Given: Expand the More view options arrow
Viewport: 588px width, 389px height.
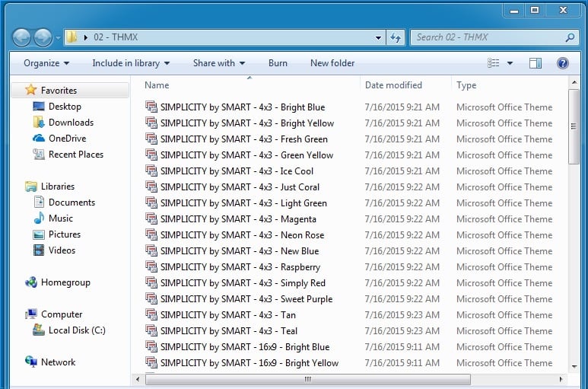Looking at the screenshot, I should coord(510,63).
